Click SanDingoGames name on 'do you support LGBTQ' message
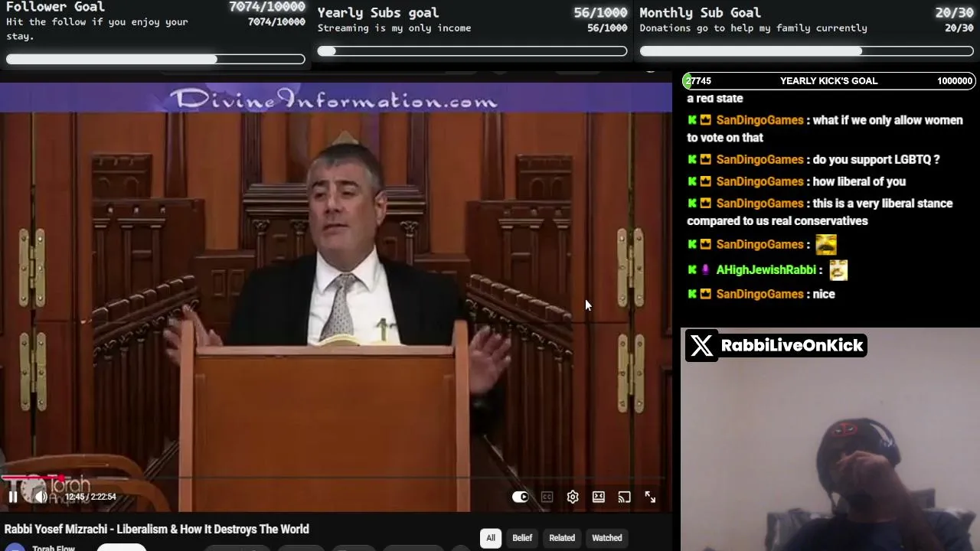The width and height of the screenshot is (980, 551). [x=759, y=160]
